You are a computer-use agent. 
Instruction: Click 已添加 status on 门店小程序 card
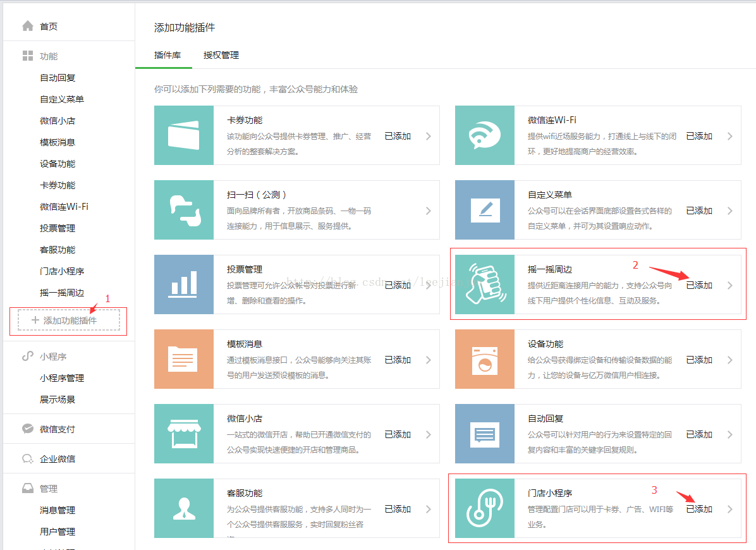coord(699,509)
